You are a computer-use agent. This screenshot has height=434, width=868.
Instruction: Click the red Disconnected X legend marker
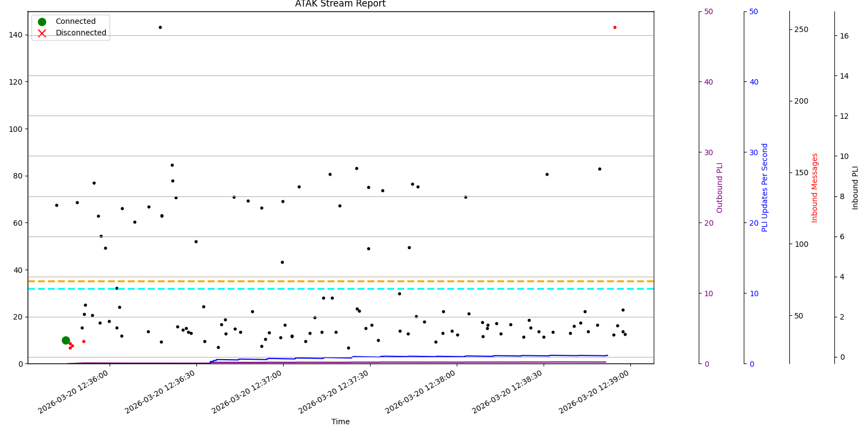click(42, 33)
